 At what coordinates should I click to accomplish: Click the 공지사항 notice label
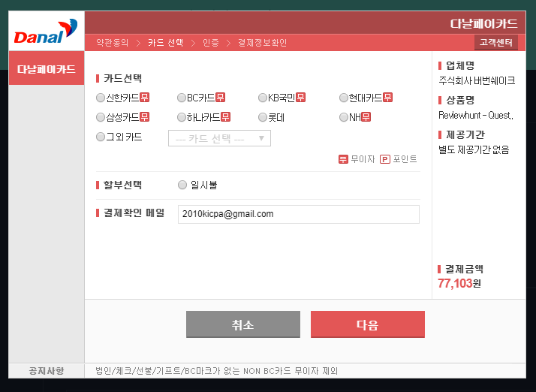[x=47, y=371]
